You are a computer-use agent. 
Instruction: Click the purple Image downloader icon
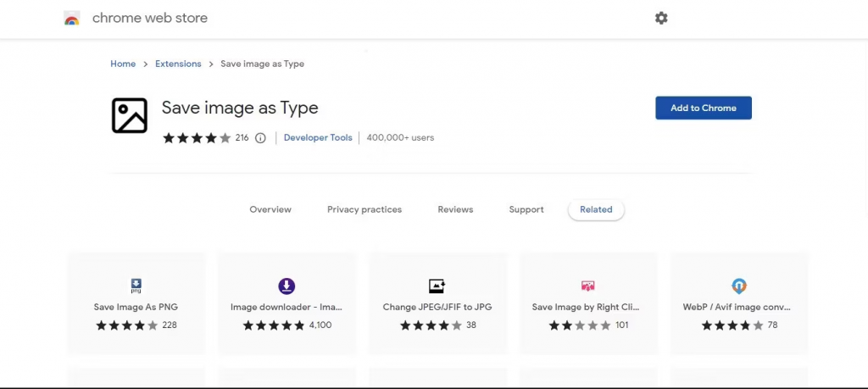pyautogui.click(x=287, y=286)
